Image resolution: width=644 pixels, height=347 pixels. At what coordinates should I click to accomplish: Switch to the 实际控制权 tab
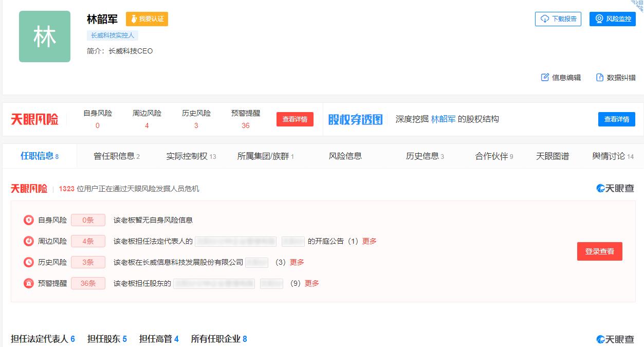(x=191, y=156)
